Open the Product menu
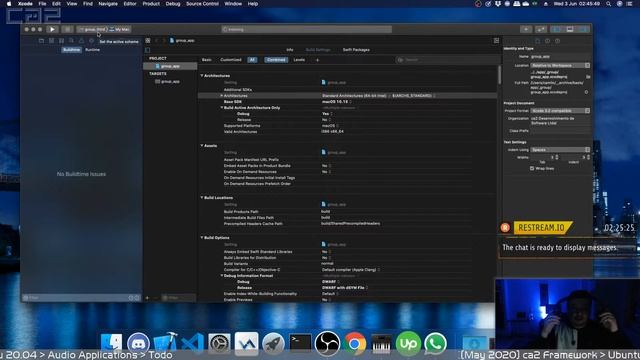The width and height of the screenshot is (640, 360). tap(151, 4)
